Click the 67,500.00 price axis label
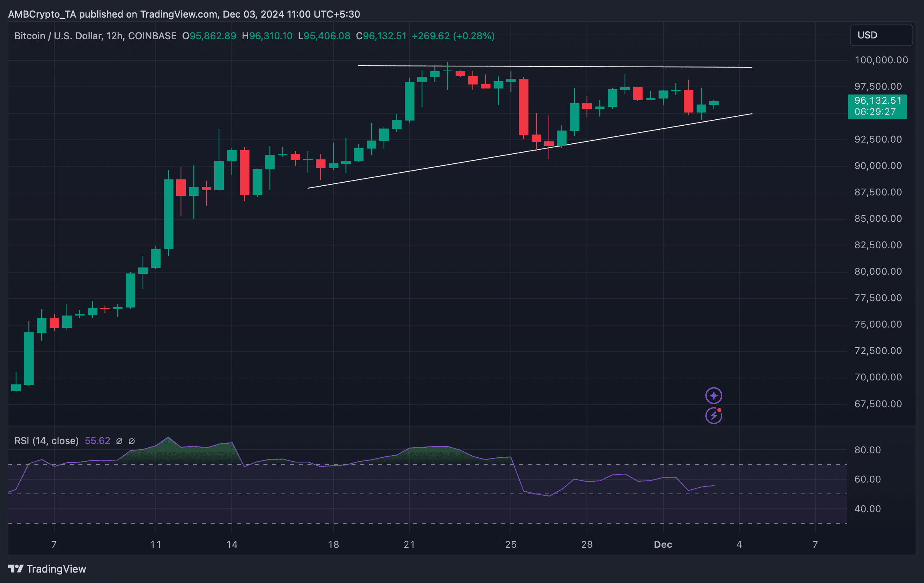 point(878,404)
